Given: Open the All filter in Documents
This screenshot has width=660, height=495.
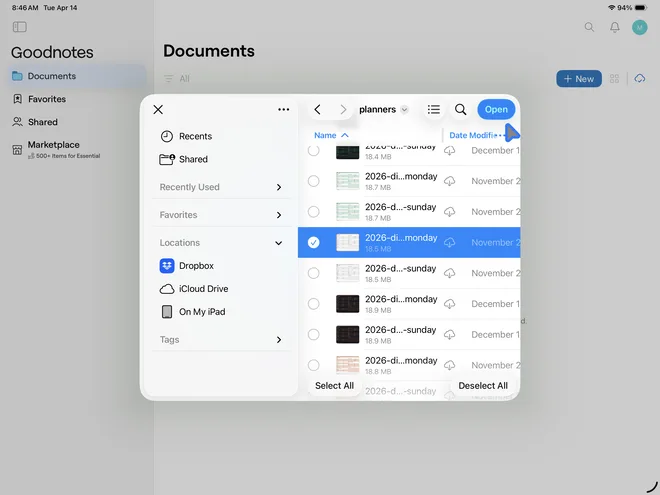Looking at the screenshot, I should click(177, 79).
